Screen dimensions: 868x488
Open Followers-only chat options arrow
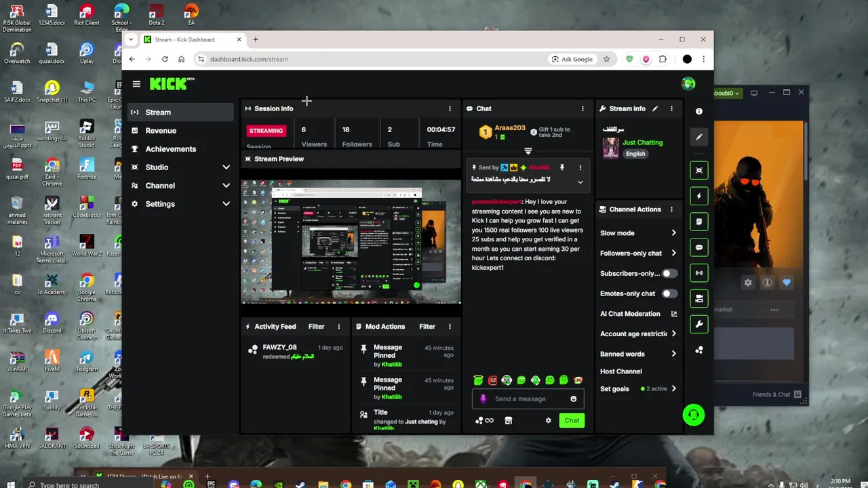point(673,253)
